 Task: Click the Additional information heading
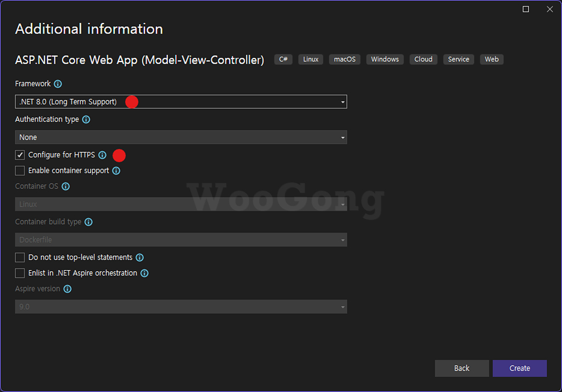click(89, 29)
